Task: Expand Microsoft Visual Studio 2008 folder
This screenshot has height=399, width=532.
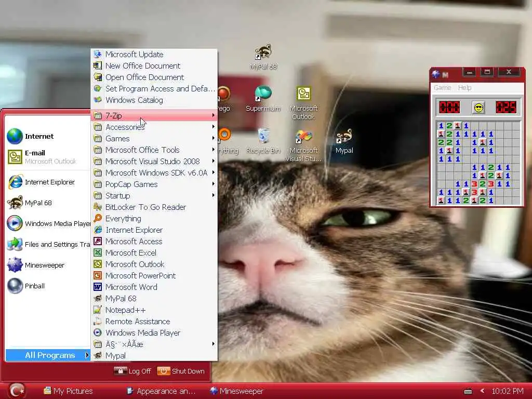Action: pos(154,162)
